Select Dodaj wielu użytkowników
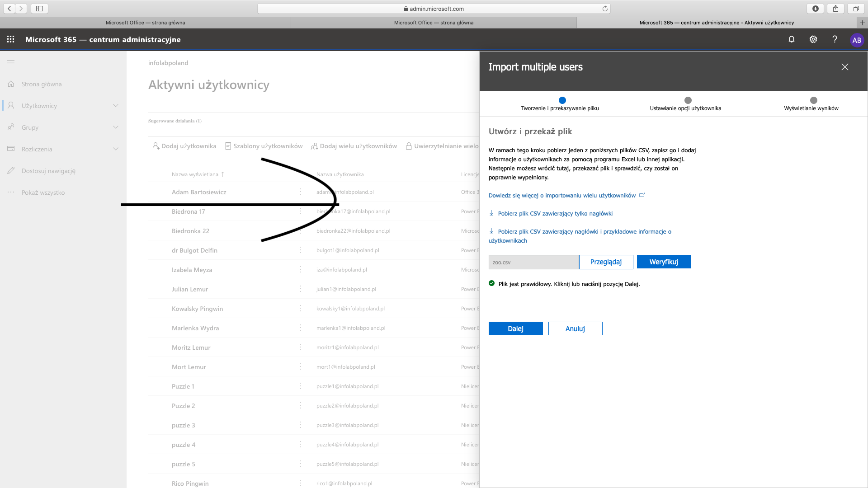Viewport: 868px width, 488px height. 354,146
